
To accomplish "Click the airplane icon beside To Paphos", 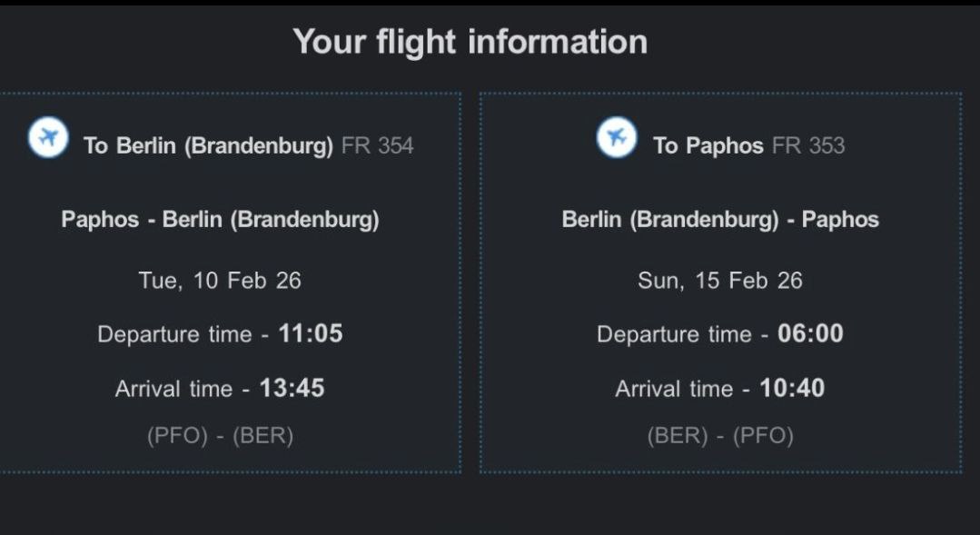I will point(617,139).
